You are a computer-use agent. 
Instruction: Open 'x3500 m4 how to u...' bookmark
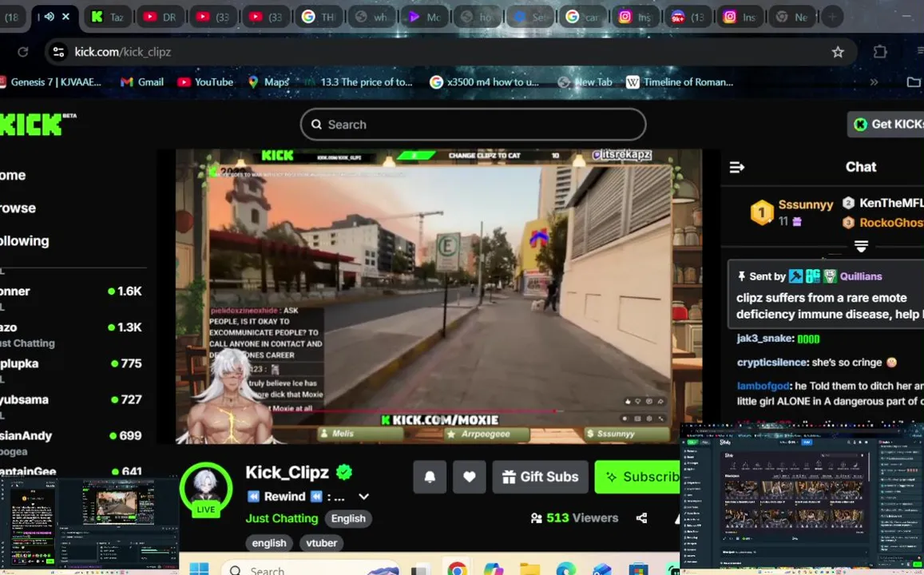tap(485, 82)
